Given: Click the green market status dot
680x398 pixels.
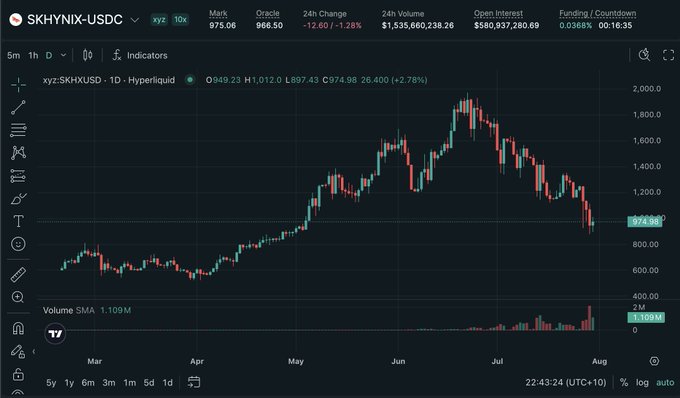Looking at the screenshot, I should point(190,80).
